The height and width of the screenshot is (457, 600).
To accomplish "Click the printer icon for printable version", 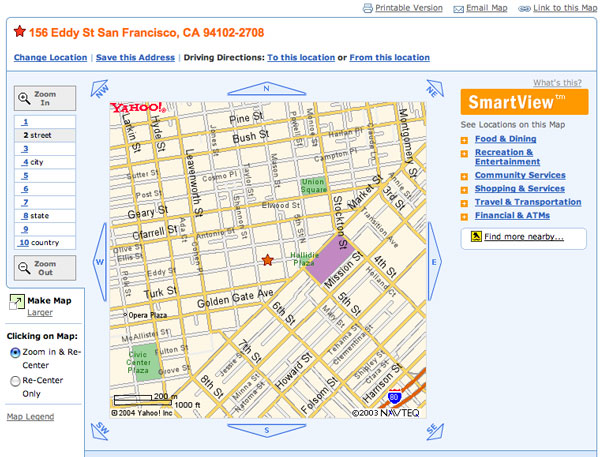I will click(x=367, y=8).
